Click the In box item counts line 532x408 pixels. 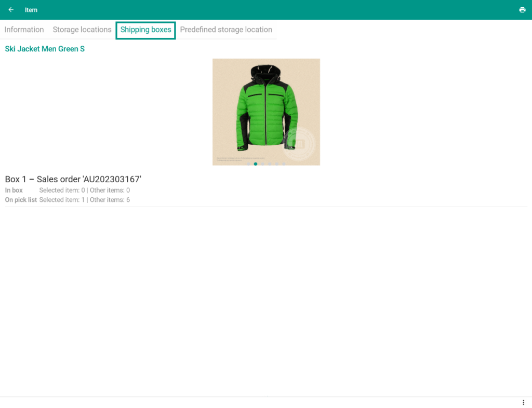pos(84,191)
